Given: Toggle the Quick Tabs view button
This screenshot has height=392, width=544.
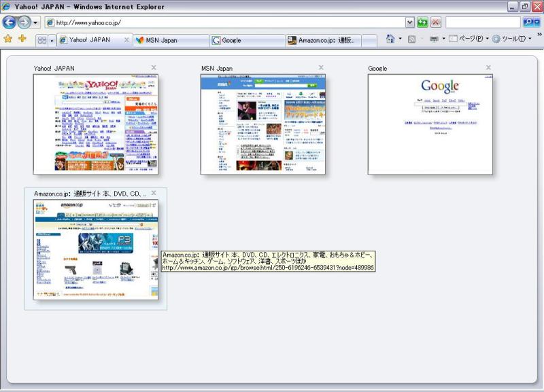Looking at the screenshot, I should tap(41, 41).
